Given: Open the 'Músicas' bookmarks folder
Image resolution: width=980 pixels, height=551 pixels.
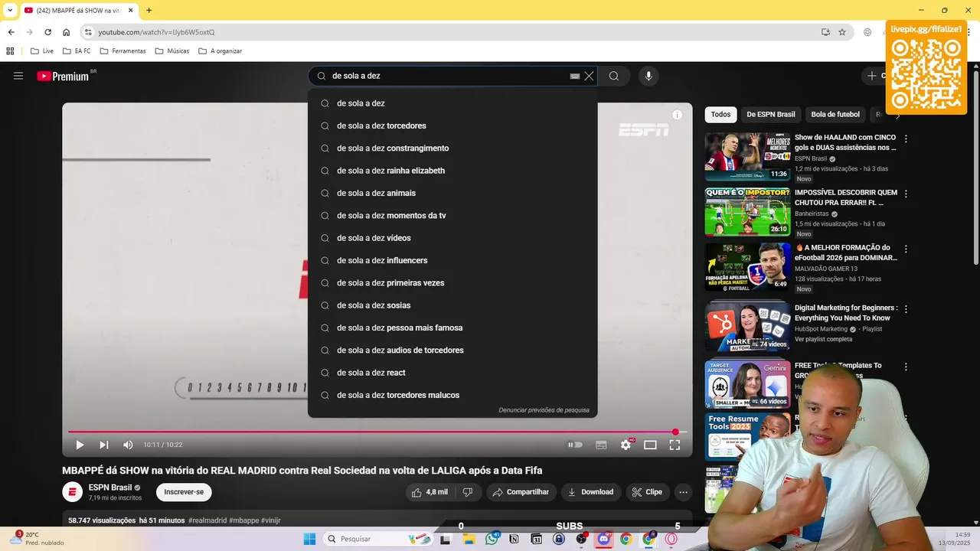Looking at the screenshot, I should pyautogui.click(x=172, y=51).
